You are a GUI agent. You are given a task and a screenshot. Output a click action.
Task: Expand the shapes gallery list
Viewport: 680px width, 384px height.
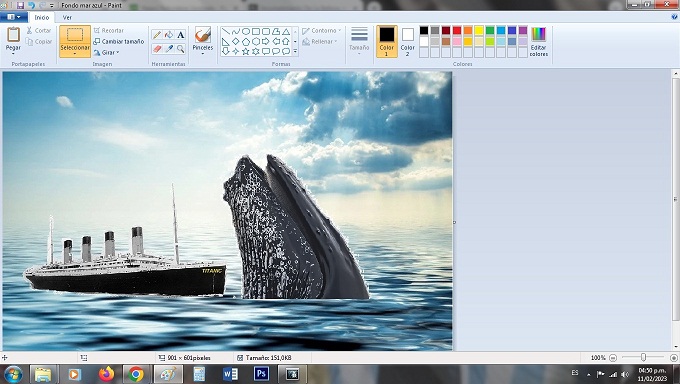point(295,52)
